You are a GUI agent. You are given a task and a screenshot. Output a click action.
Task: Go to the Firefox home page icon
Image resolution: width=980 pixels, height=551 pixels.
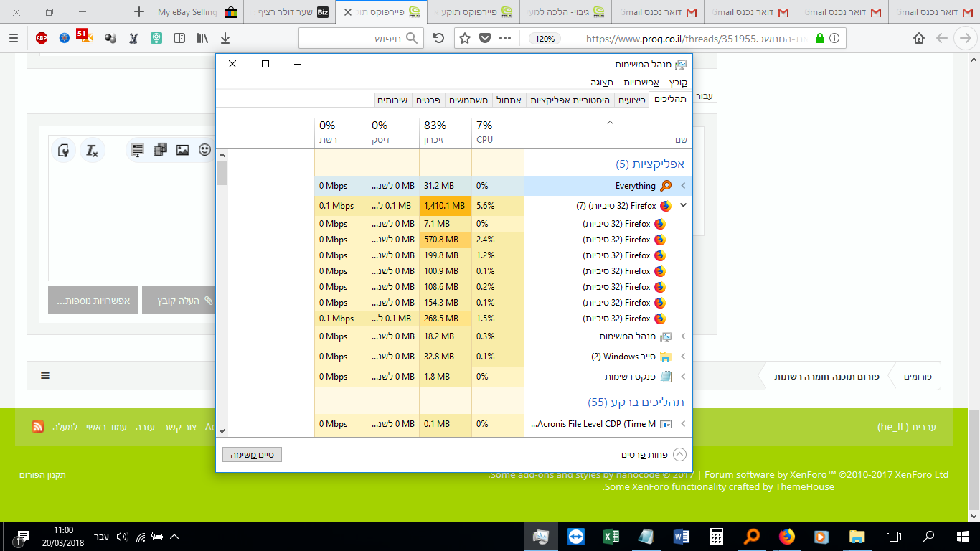918,38
